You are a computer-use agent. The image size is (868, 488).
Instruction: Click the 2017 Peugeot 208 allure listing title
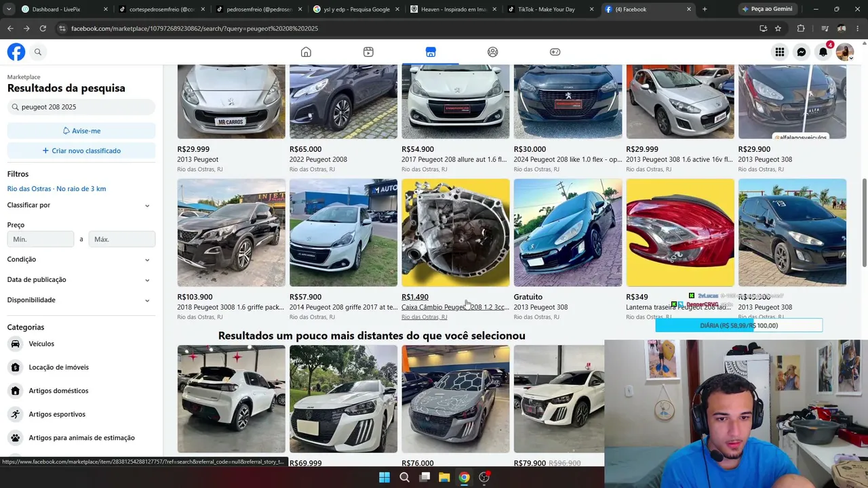(454, 159)
